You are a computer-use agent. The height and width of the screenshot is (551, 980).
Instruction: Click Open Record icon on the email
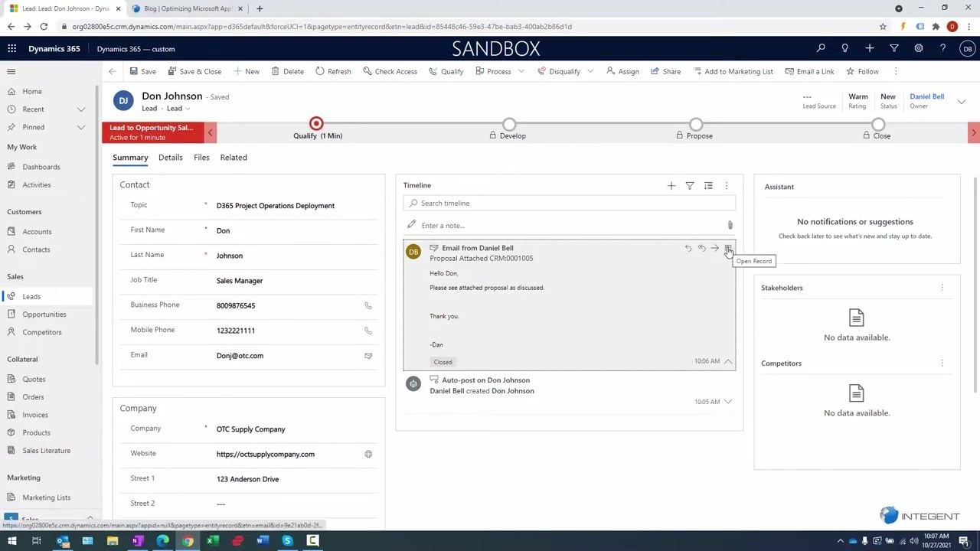pos(728,248)
